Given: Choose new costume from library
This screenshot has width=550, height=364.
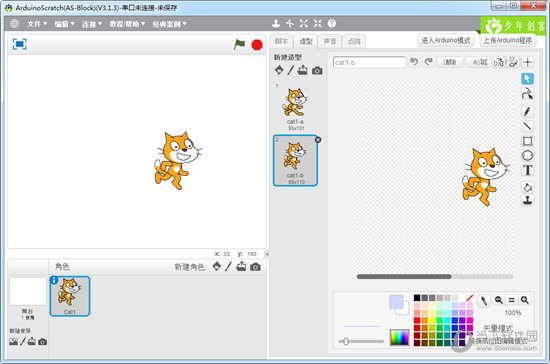Looking at the screenshot, I should click(279, 70).
